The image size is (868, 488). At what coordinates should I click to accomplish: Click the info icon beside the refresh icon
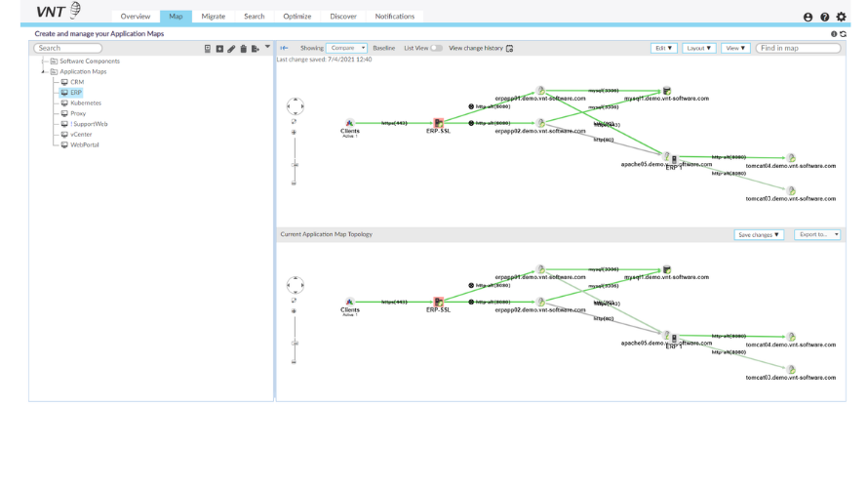(834, 34)
